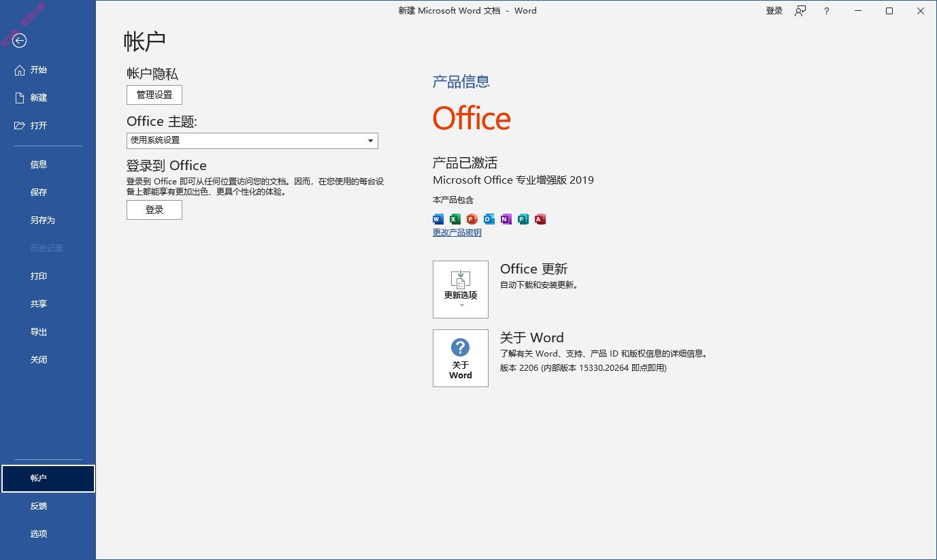
Task: Click the Office logo text
Action: 472,118
